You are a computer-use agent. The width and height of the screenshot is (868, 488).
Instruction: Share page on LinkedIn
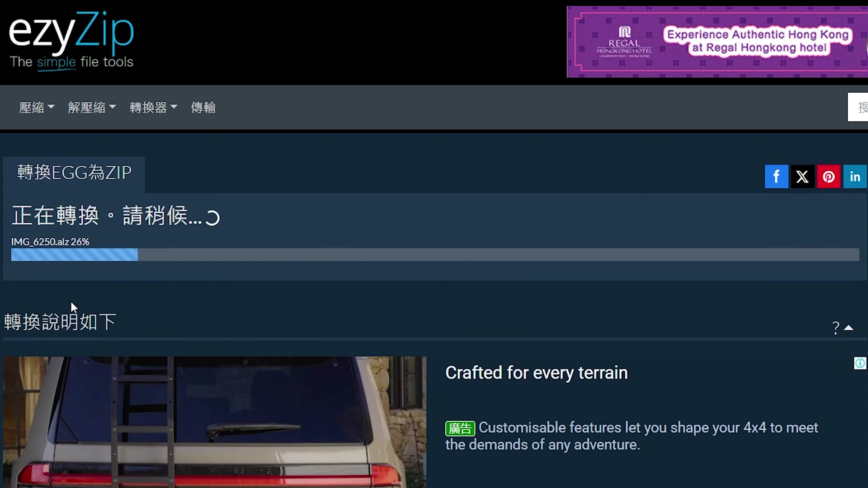click(854, 177)
